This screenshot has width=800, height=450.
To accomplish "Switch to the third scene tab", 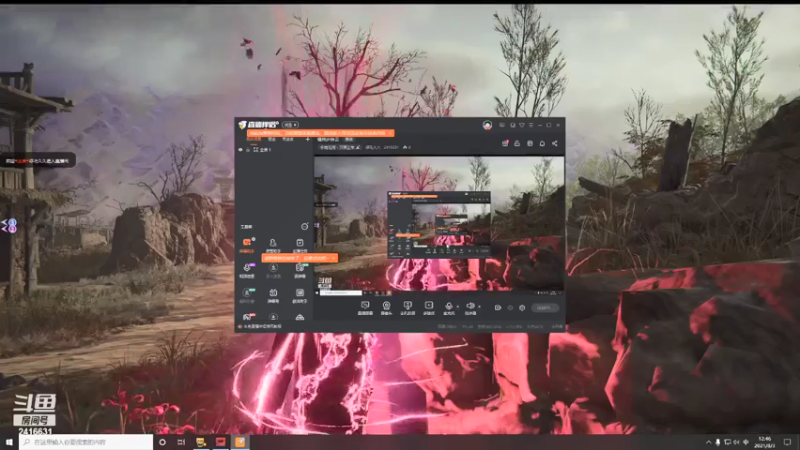I will tap(288, 139).
